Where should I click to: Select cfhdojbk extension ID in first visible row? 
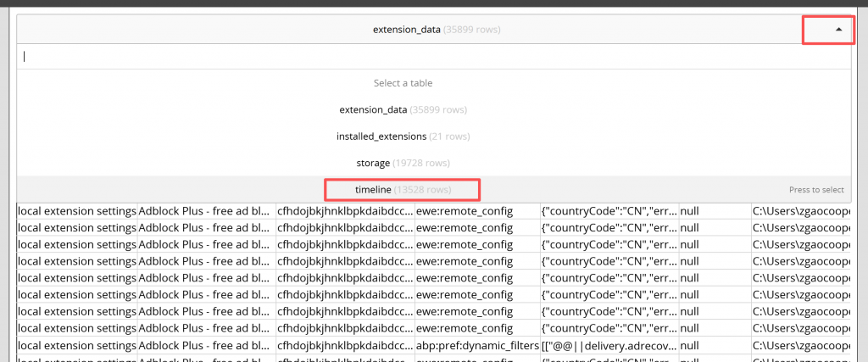tap(345, 210)
